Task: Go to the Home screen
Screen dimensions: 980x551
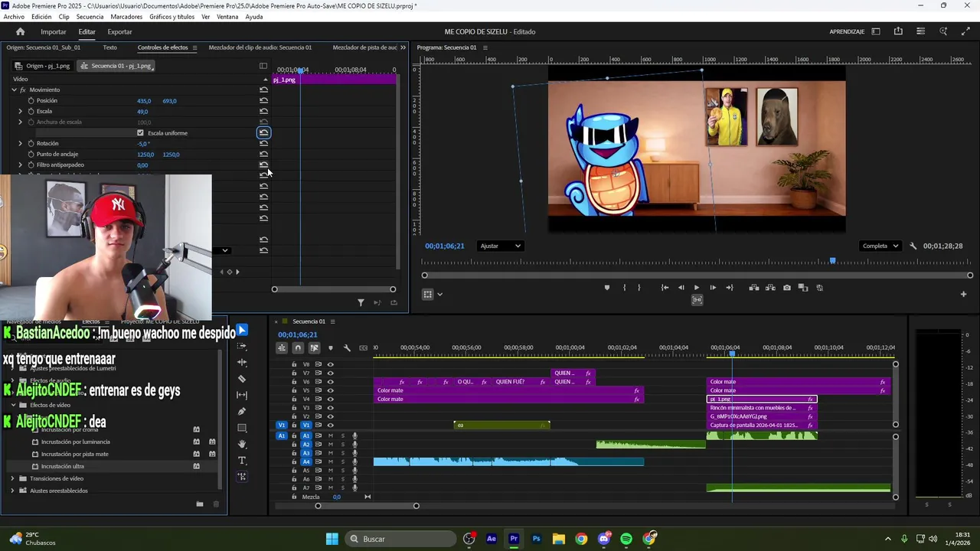Action: [x=20, y=31]
